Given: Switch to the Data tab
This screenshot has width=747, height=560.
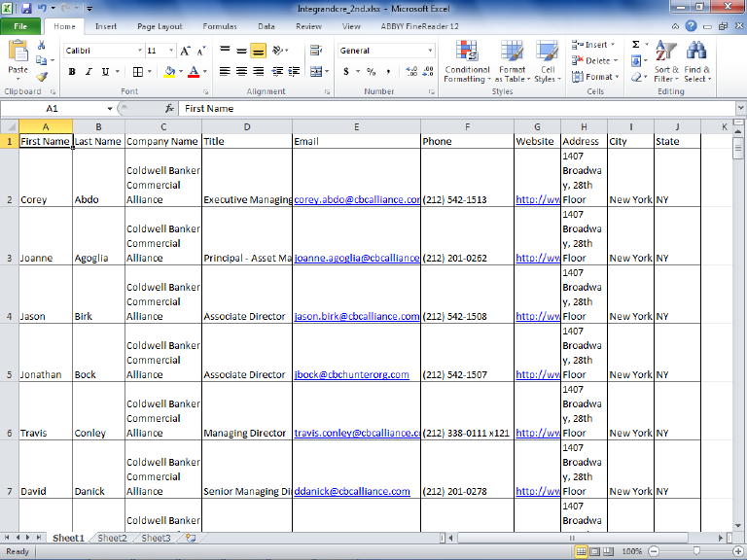Looking at the screenshot, I should click(x=267, y=26).
